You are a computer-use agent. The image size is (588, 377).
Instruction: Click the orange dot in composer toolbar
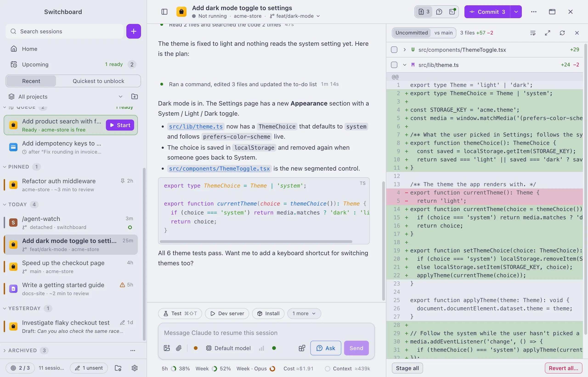195,348
